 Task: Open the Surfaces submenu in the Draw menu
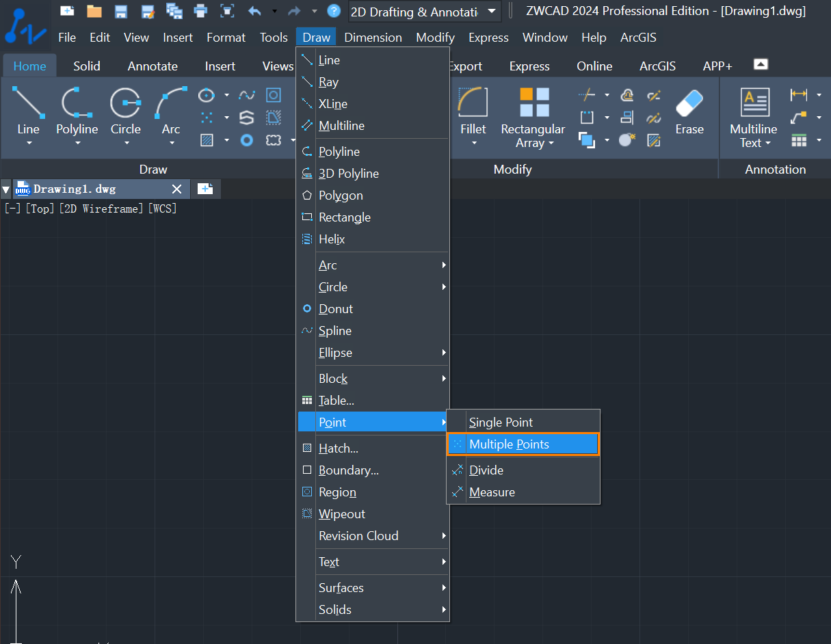pos(373,588)
